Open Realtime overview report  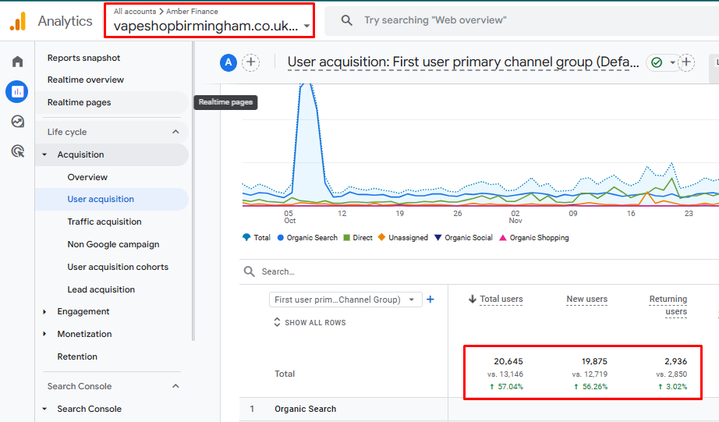click(86, 80)
